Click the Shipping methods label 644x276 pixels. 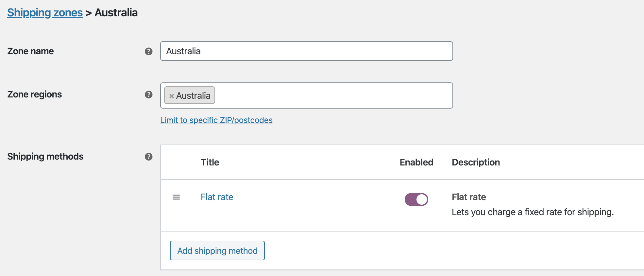coord(45,157)
